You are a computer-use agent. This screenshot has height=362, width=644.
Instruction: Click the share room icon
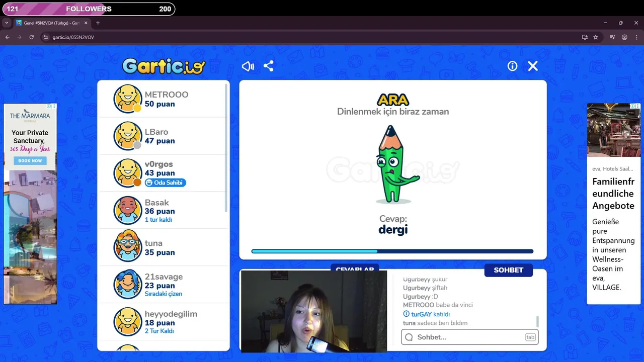point(269,66)
